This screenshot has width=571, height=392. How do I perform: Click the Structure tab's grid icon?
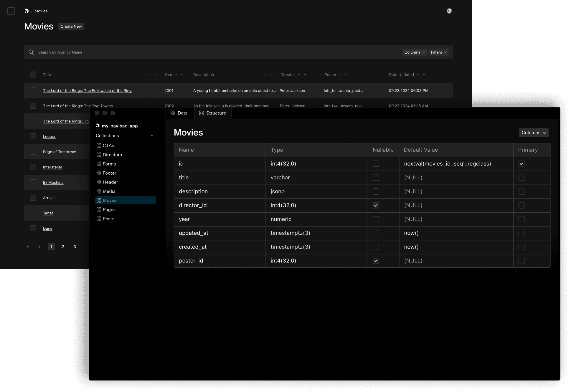201,113
